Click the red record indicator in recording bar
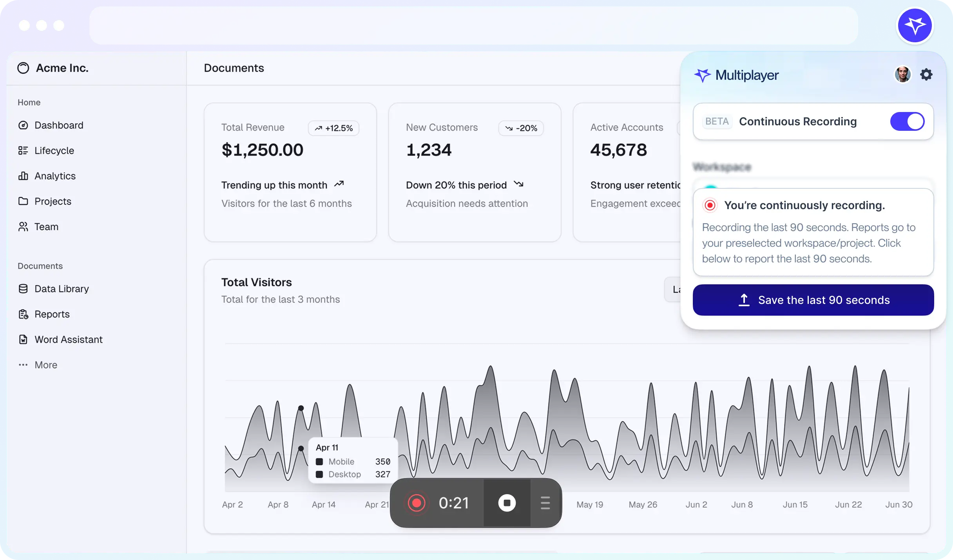953x560 pixels. click(417, 503)
